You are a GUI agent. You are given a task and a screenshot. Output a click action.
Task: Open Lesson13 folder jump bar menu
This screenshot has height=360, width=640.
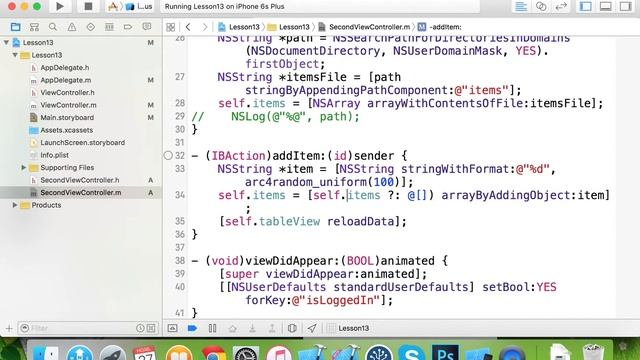pos(289,27)
